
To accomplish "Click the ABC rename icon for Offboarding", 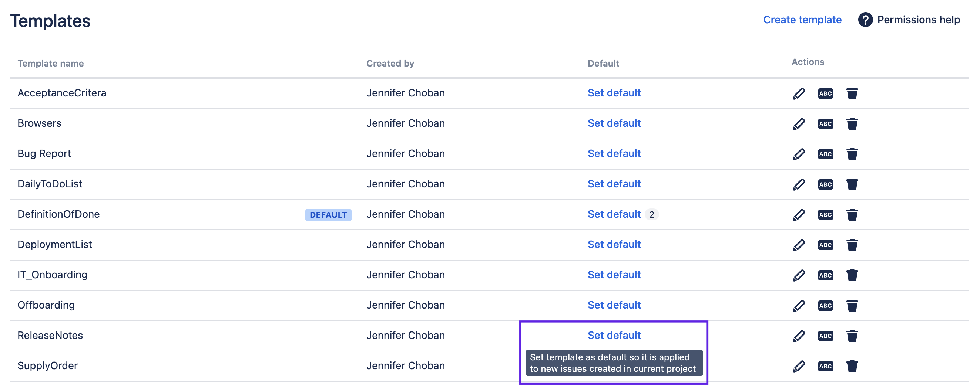I will [825, 306].
